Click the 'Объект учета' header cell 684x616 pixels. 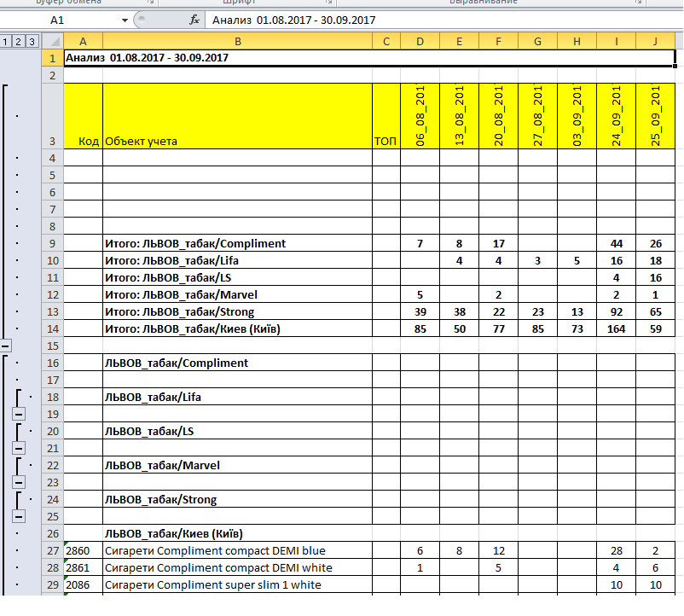coord(238,116)
